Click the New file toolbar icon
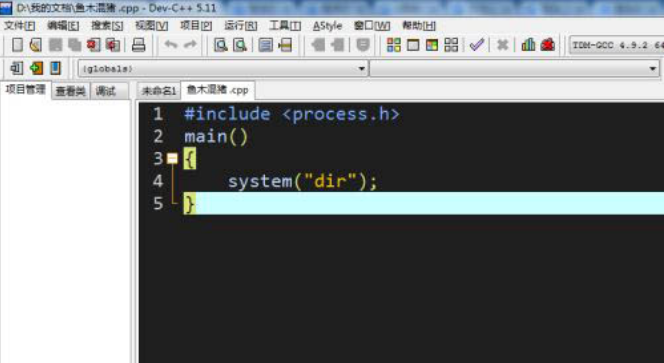The image size is (664, 363). tap(17, 45)
